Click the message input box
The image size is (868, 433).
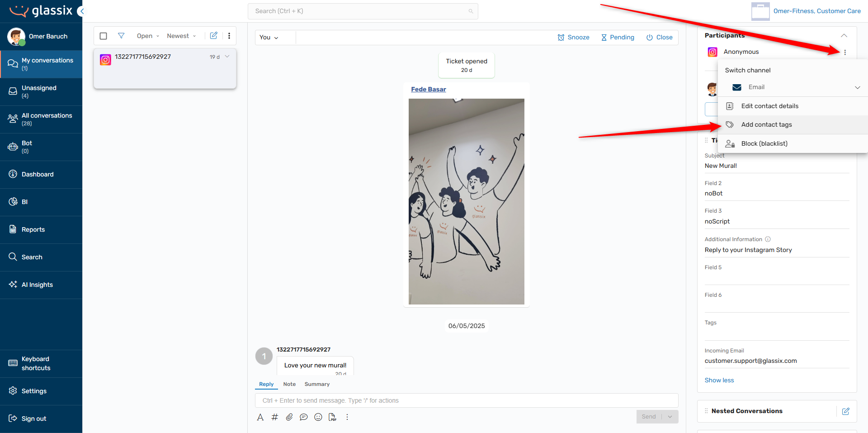tap(467, 400)
